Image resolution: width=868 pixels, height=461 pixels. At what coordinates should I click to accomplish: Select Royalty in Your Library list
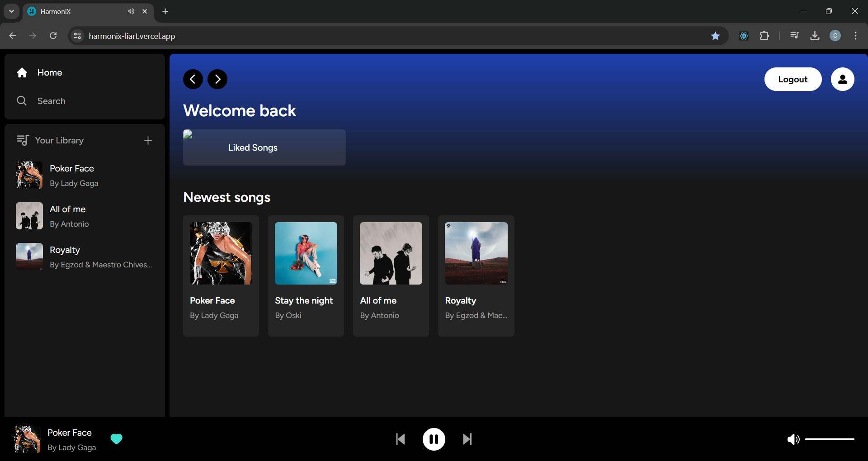tap(85, 257)
